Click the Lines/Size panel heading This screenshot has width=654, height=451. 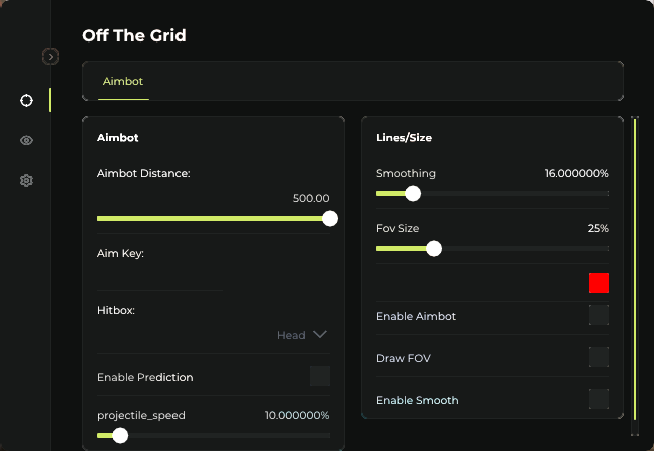click(x=404, y=137)
